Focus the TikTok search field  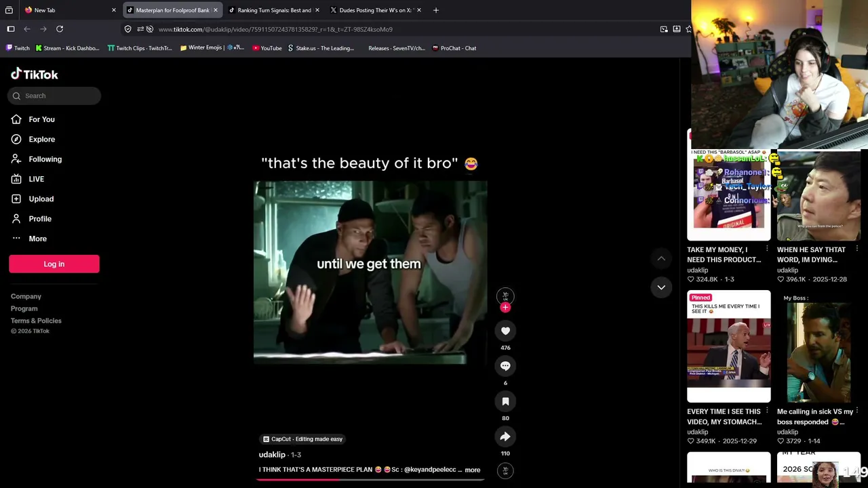54,96
